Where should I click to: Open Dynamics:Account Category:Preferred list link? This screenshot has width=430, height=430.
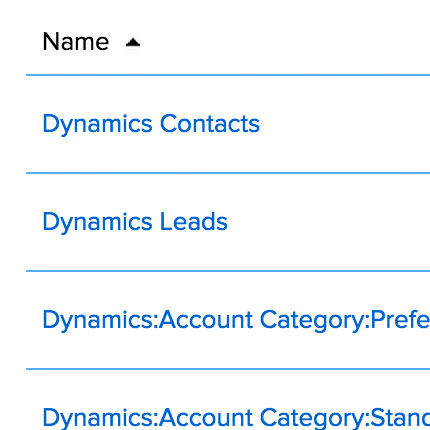tap(236, 320)
